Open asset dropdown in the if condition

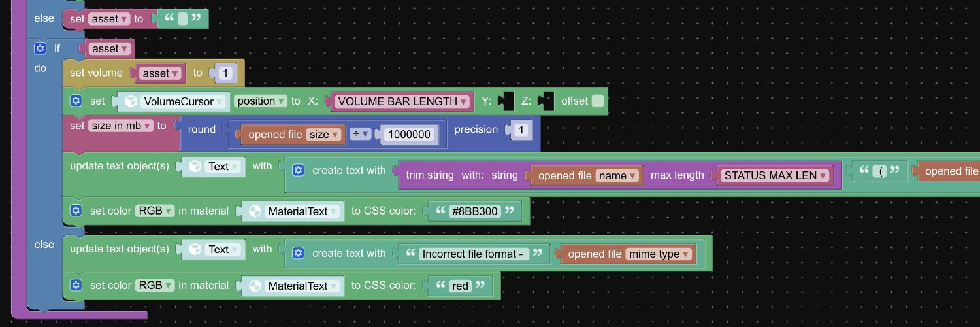(110, 48)
